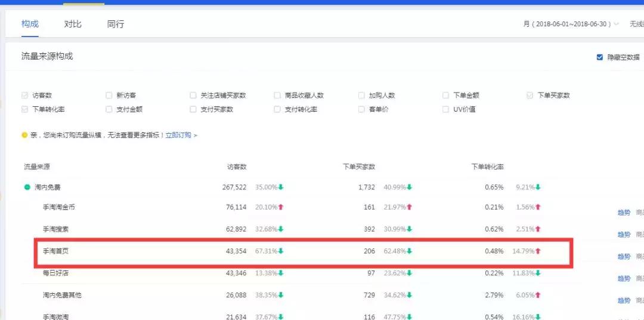Enable the 加购人数 checkbox
Image resolution: width=644 pixels, height=320 pixels.
tap(361, 96)
